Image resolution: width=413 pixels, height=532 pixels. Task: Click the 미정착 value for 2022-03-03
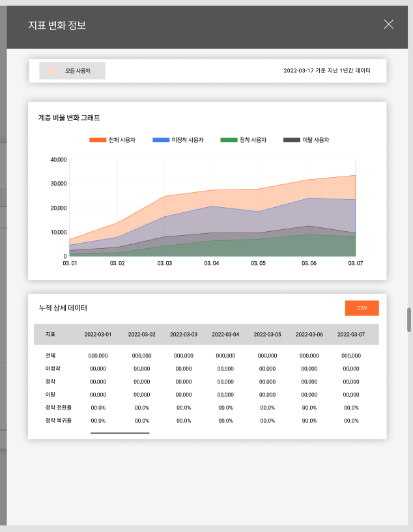pos(184,369)
